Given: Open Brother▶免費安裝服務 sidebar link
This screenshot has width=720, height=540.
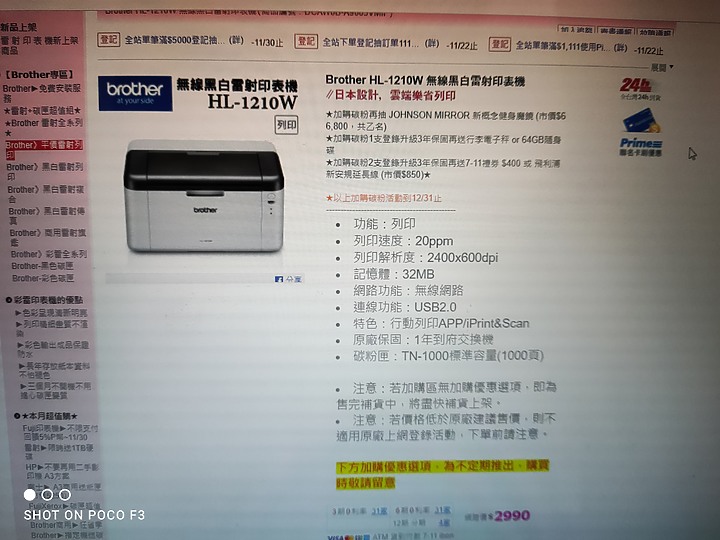Looking at the screenshot, I should [42, 93].
